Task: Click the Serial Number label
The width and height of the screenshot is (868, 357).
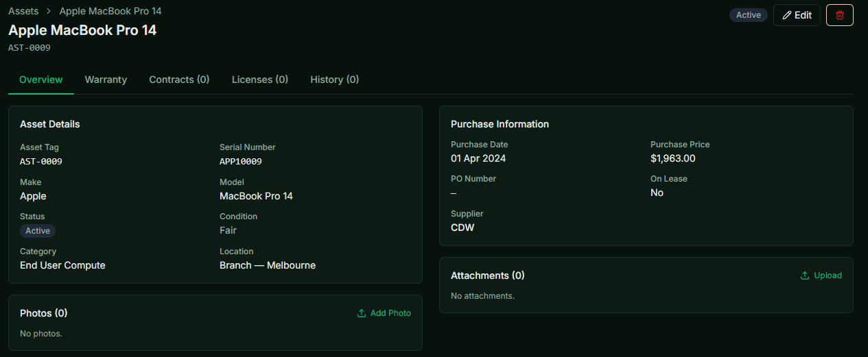Action: click(248, 147)
